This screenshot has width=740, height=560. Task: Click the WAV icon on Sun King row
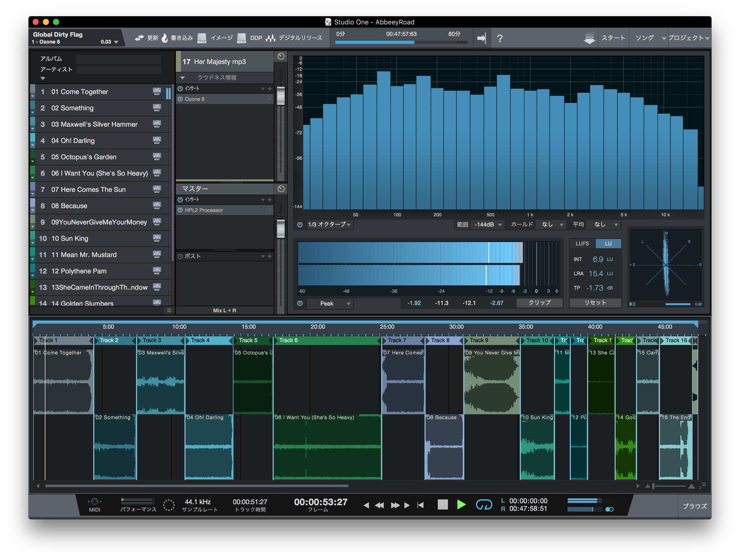pyautogui.click(x=157, y=238)
